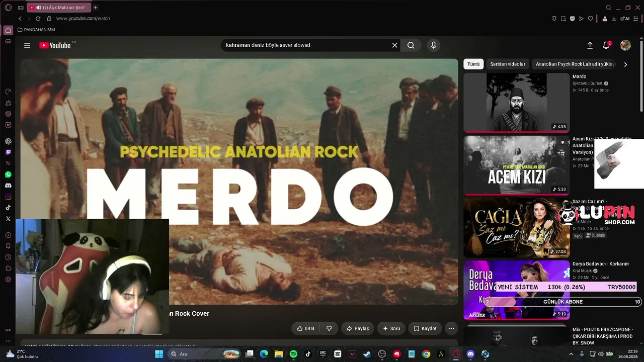Open browser downloads panel

pyautogui.click(x=613, y=19)
